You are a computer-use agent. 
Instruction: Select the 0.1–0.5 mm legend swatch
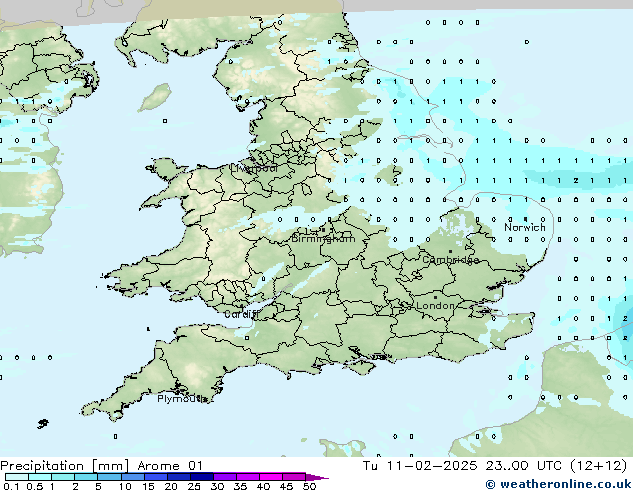click(x=17, y=477)
